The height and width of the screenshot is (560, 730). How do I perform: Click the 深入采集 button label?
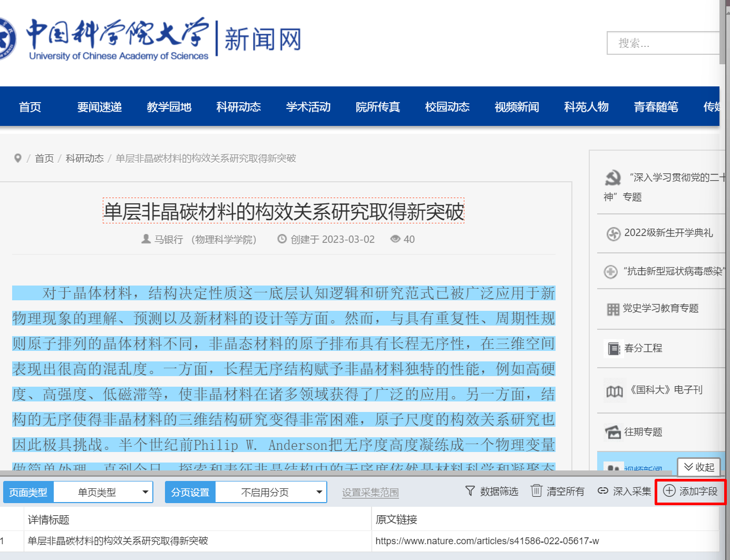click(632, 492)
